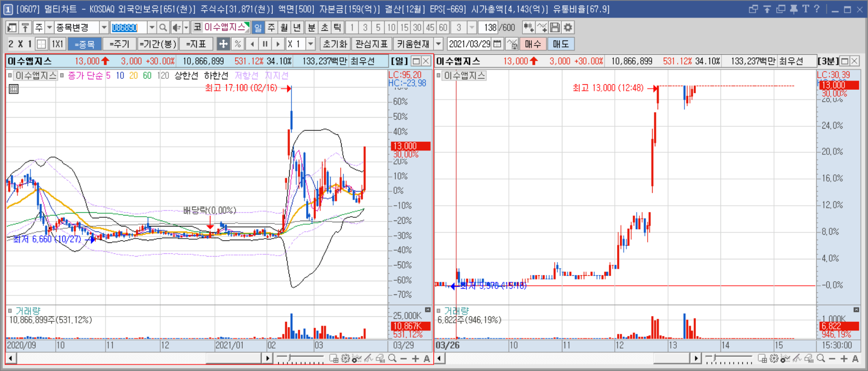Select the 분 minute period button
The width and height of the screenshot is (868, 371).
coord(311,27)
